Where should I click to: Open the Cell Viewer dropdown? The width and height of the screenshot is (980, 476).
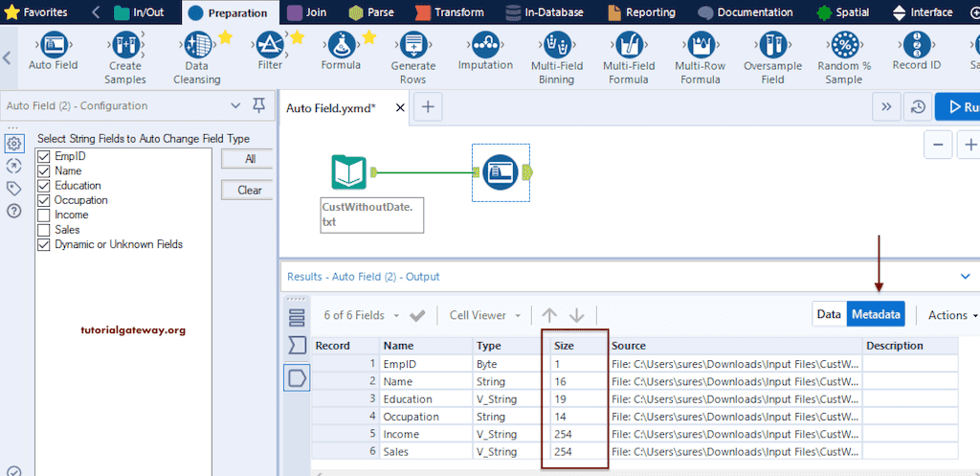tap(485, 315)
